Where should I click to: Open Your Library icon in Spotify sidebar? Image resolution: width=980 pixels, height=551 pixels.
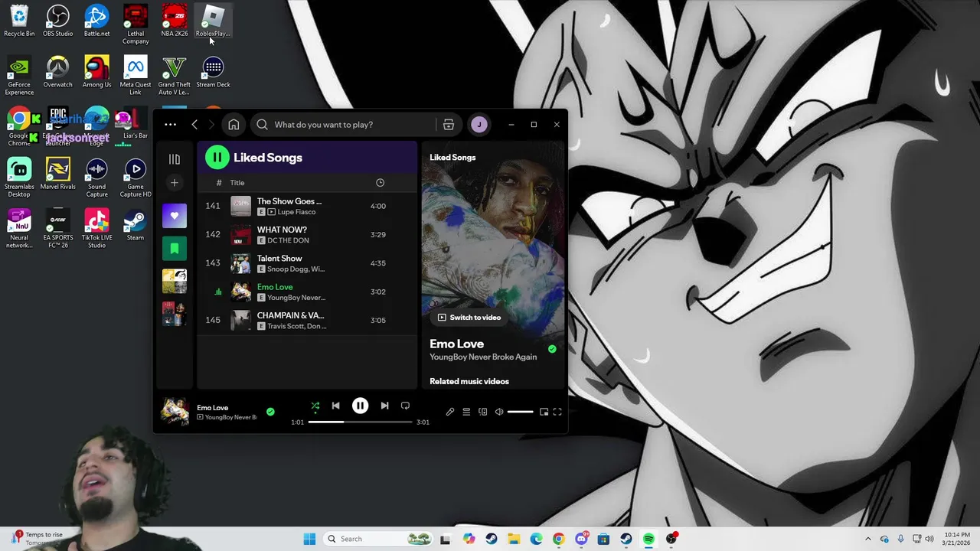click(175, 159)
